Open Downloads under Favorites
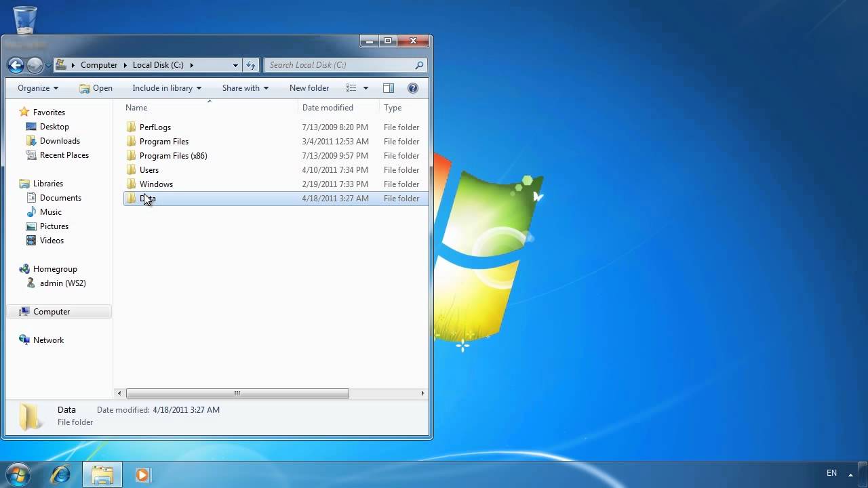The image size is (868, 488). coord(60,141)
